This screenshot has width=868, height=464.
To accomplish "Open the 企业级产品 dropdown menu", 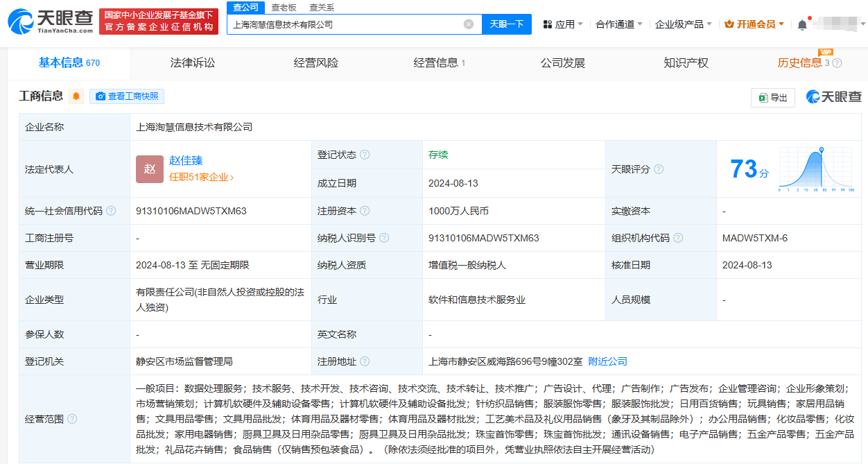I will 684,24.
